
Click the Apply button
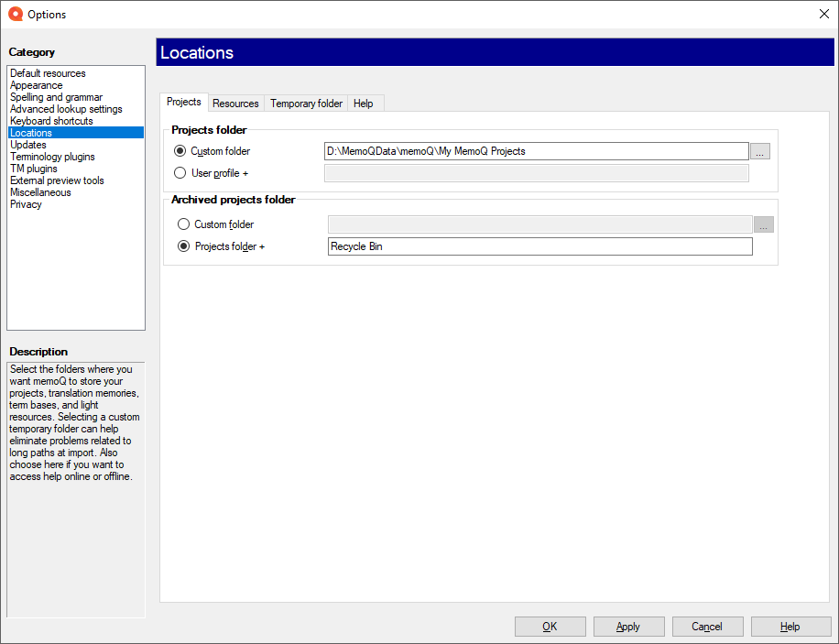(x=628, y=627)
